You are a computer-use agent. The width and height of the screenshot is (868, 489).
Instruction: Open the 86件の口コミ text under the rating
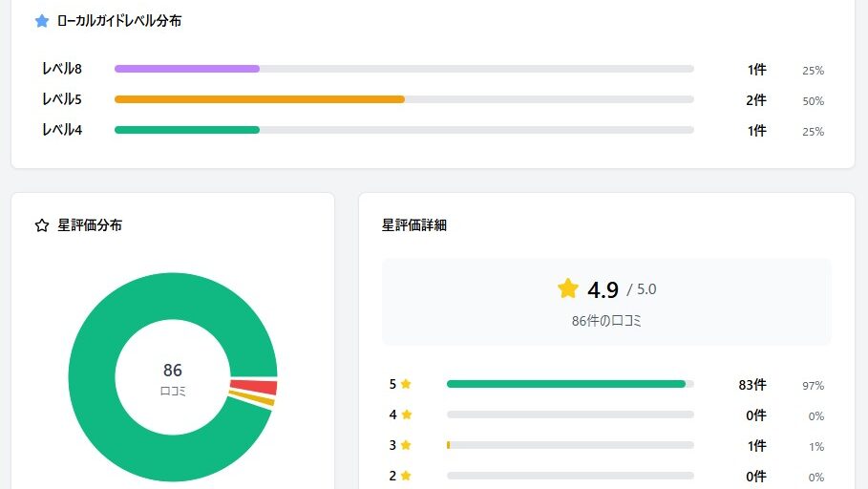[606, 321]
